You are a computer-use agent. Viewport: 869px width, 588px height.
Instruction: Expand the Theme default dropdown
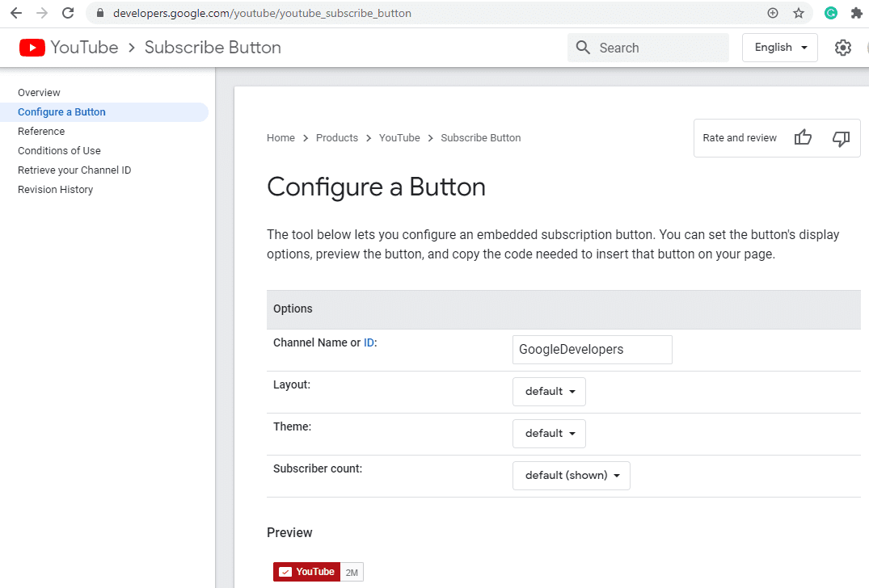tap(549, 434)
